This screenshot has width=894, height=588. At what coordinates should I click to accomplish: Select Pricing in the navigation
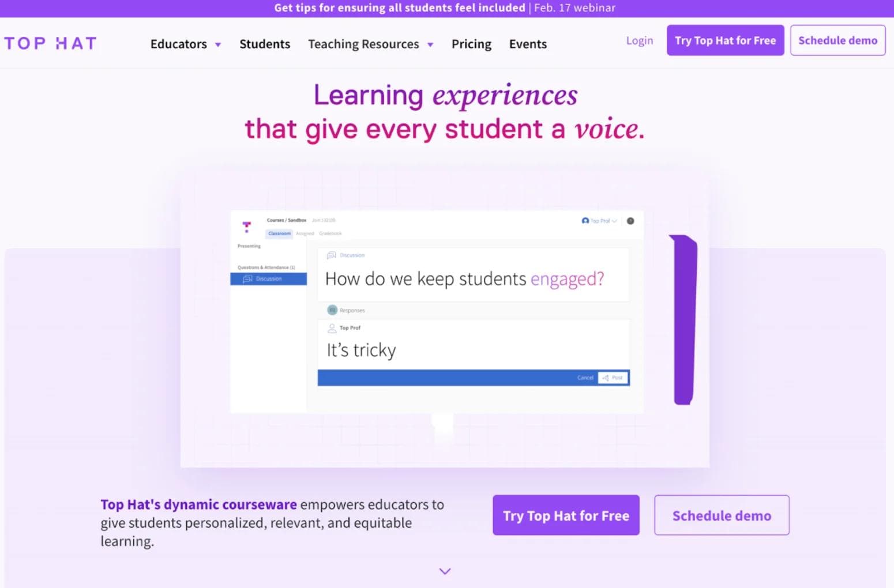[x=471, y=44]
